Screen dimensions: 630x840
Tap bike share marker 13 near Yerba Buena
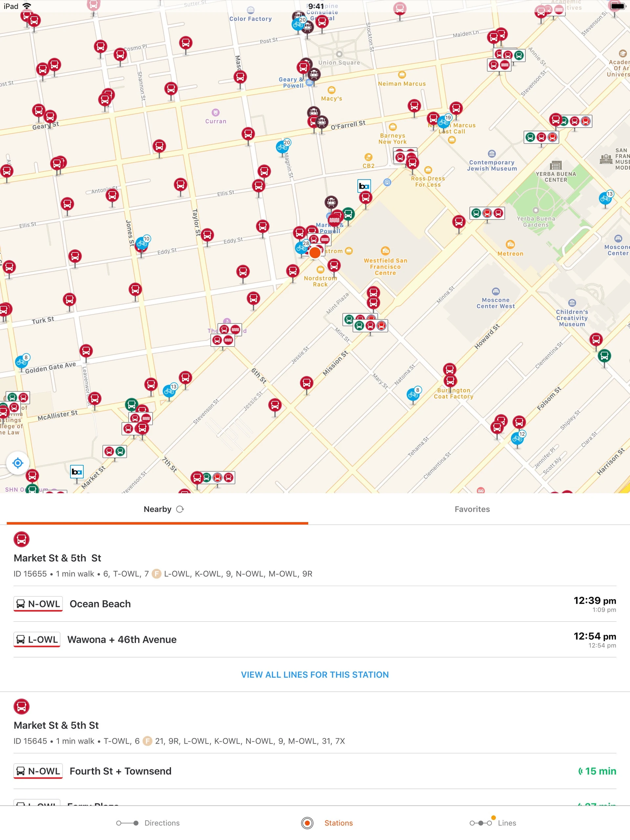pos(606,198)
